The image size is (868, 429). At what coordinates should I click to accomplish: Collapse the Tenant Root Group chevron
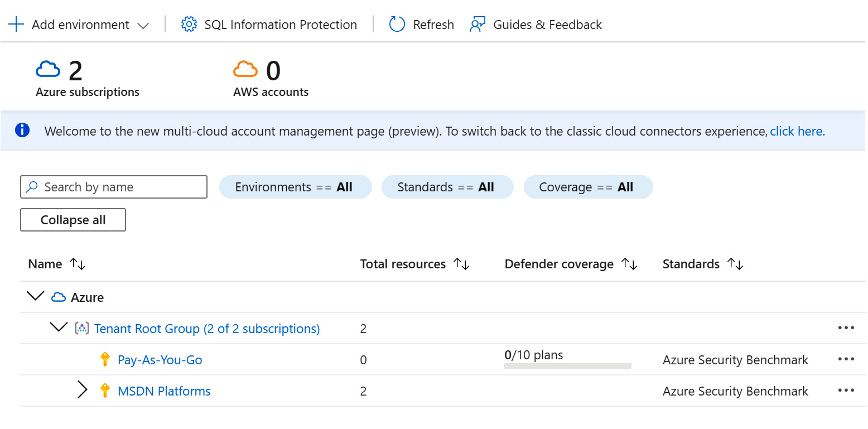59,327
